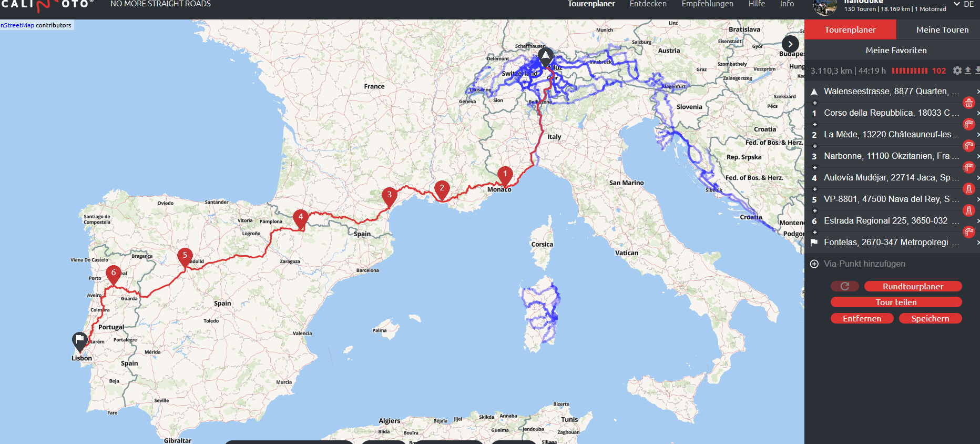Toggle curvy road mode after Corso della Repubblica

[968, 124]
